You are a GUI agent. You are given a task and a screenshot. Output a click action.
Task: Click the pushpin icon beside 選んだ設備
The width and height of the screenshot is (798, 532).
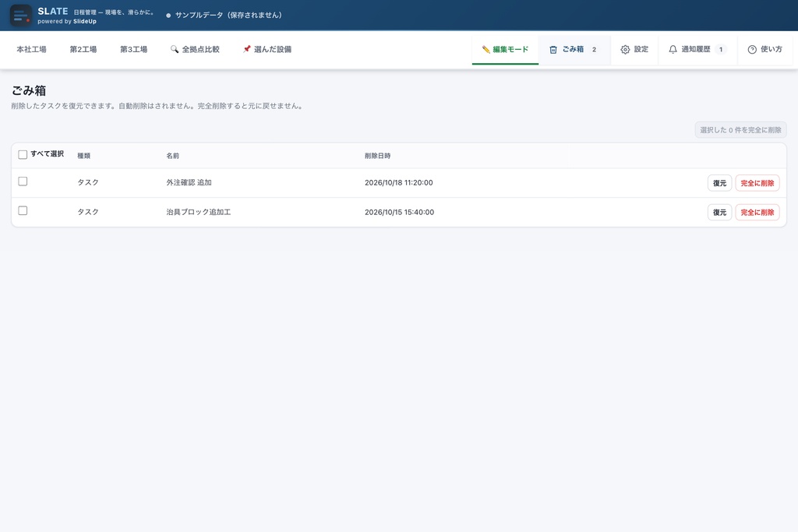coord(247,49)
